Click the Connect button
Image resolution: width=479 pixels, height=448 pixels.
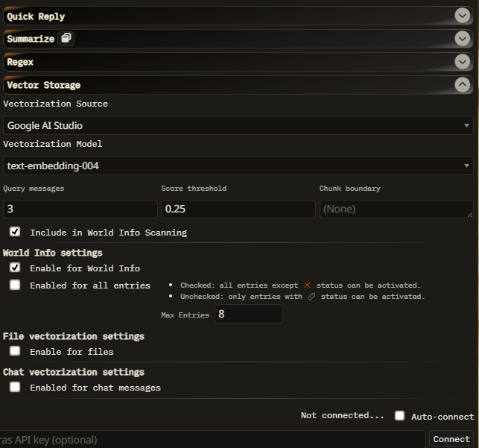coord(451,439)
